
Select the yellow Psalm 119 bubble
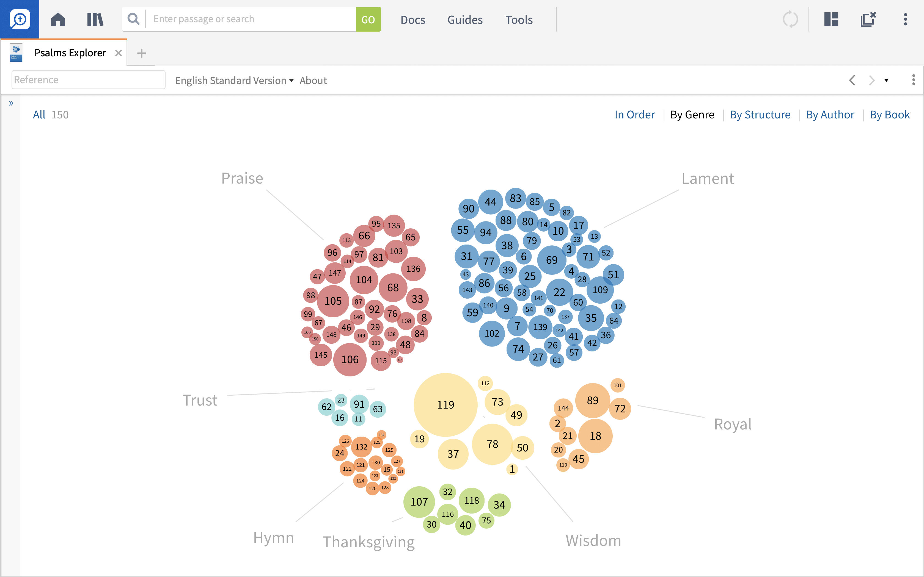pyautogui.click(x=446, y=404)
